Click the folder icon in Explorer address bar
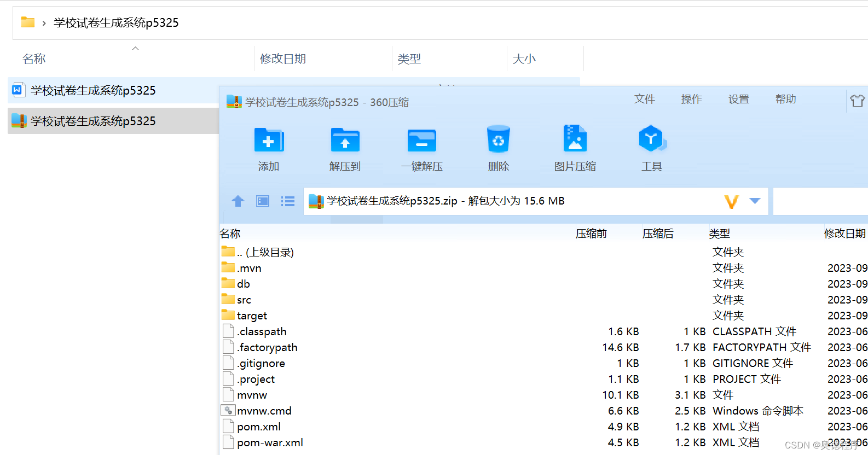This screenshot has width=868, height=455. pyautogui.click(x=27, y=22)
